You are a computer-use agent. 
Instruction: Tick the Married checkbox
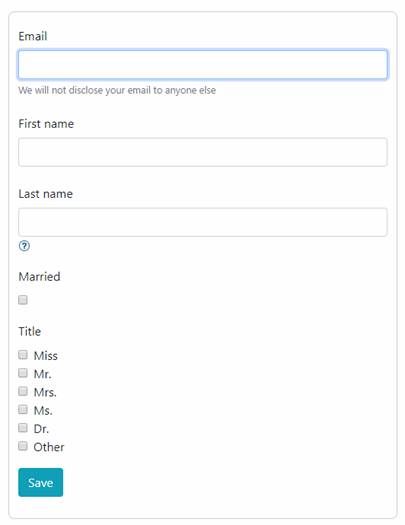(x=23, y=300)
